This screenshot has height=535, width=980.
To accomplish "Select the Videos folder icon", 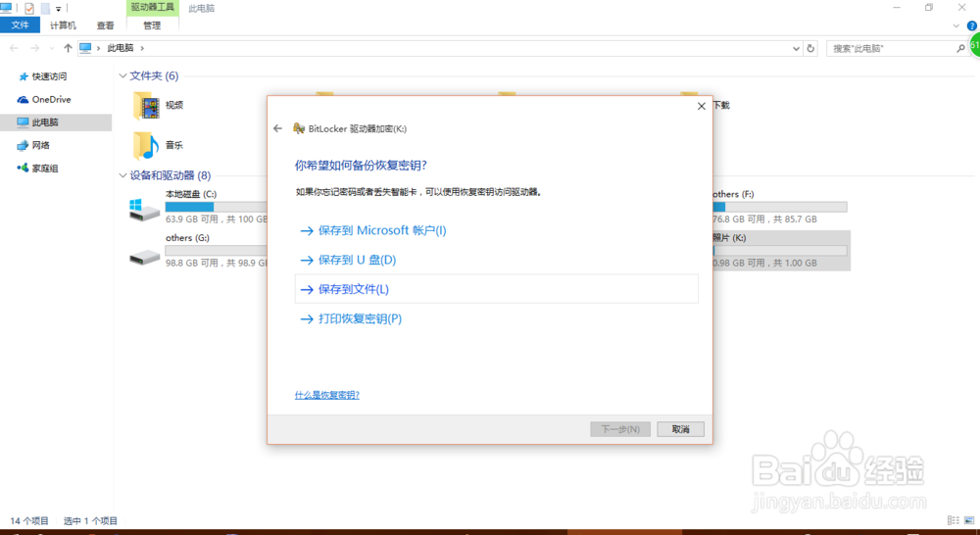I will point(146,105).
